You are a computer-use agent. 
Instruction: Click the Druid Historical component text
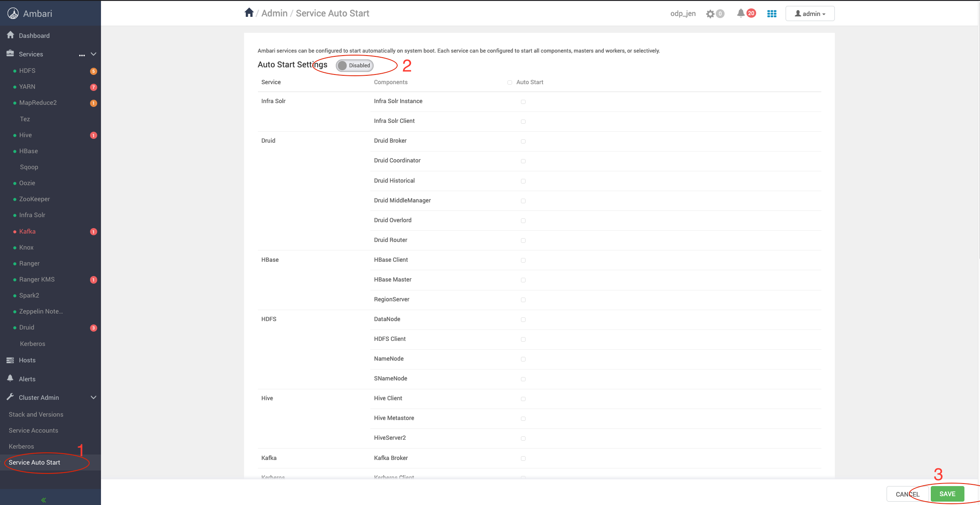[x=394, y=181]
